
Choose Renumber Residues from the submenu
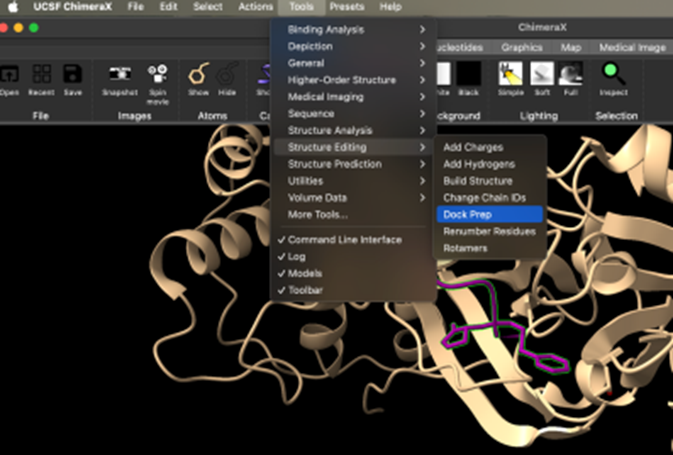[x=490, y=231]
